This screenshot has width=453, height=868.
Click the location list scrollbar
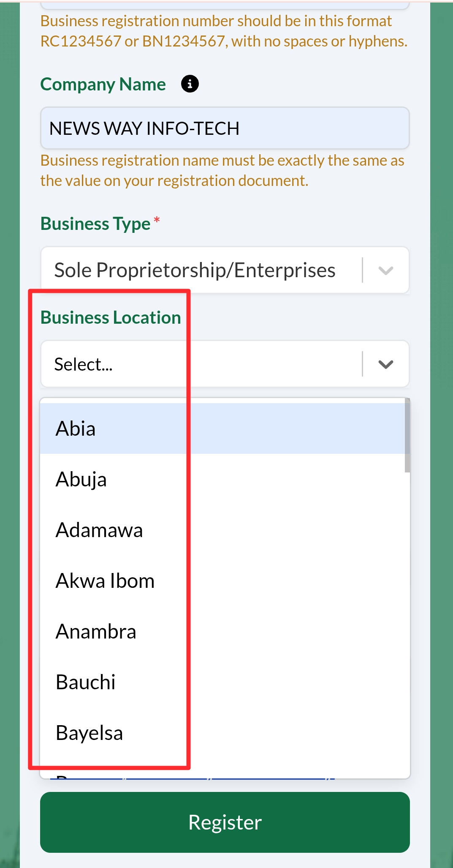[x=407, y=435]
